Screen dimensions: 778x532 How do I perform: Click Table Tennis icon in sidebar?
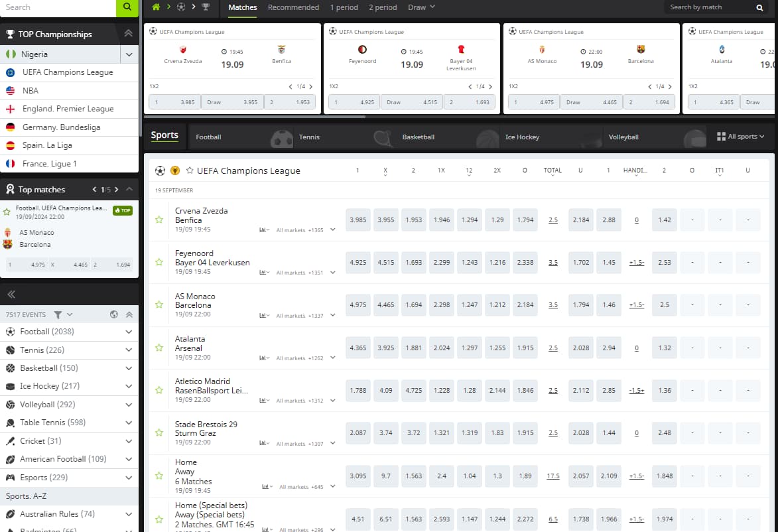point(10,423)
